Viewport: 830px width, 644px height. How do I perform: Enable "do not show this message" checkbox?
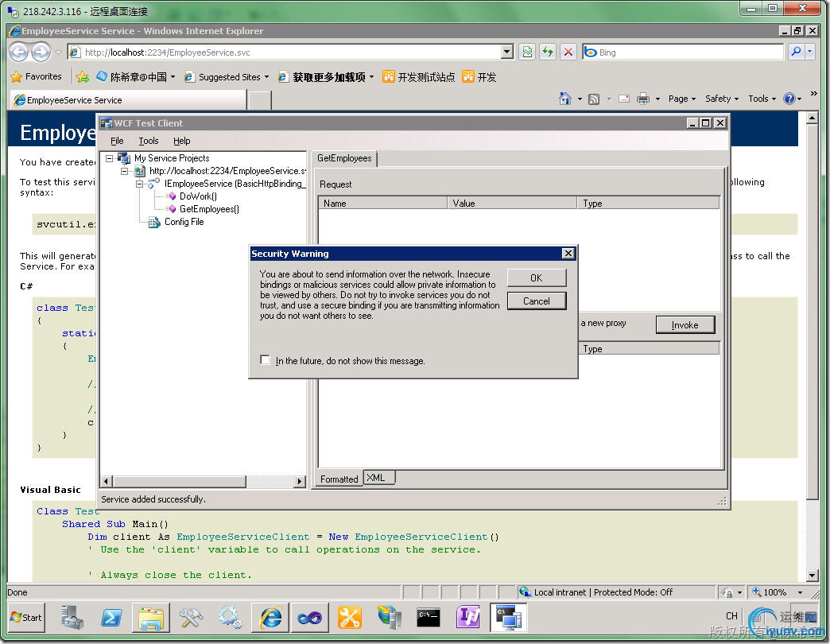pyautogui.click(x=266, y=360)
